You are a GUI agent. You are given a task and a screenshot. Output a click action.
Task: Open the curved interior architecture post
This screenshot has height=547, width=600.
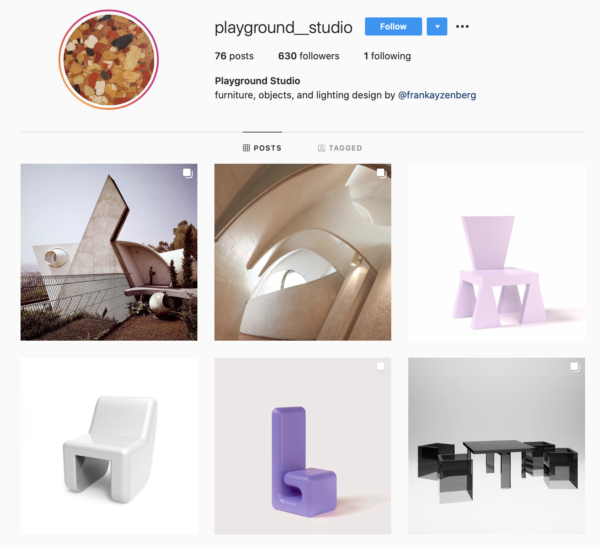click(303, 252)
